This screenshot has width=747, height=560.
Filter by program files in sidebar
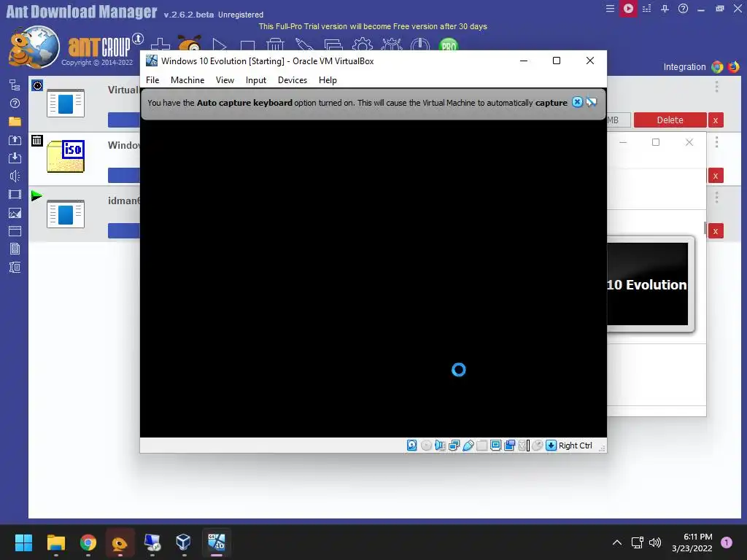(x=15, y=231)
